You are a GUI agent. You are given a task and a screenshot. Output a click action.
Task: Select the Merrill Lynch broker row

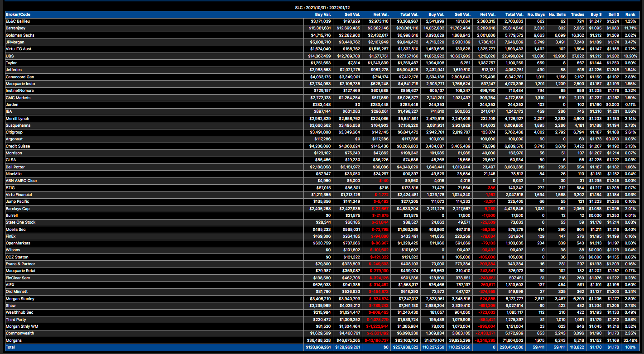click(x=321, y=118)
